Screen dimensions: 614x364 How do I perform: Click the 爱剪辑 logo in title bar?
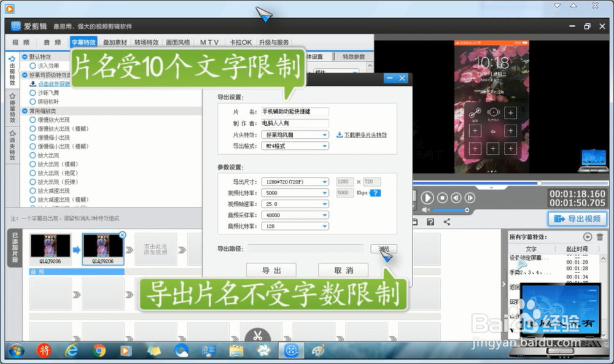[x=16, y=26]
